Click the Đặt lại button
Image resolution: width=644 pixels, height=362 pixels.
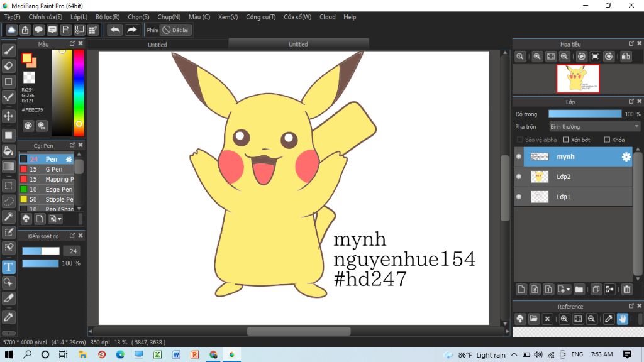point(176,30)
